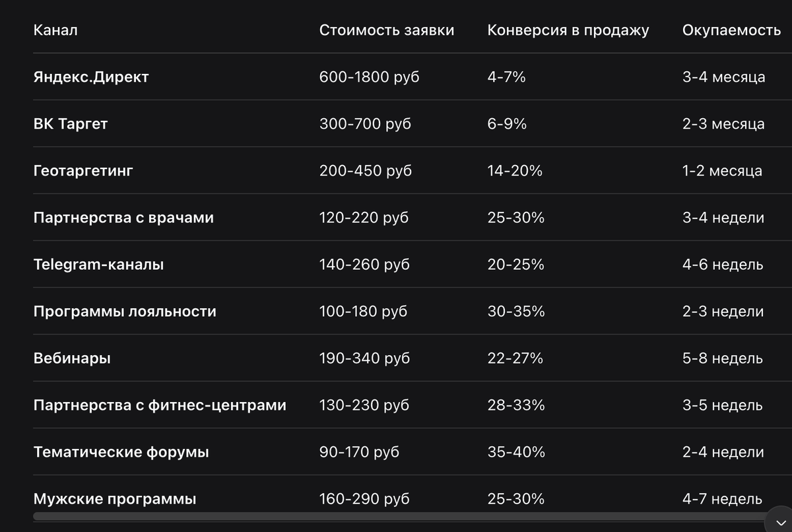This screenshot has width=792, height=532.
Task: Click the 3-4 месяца payback cell
Action: [725, 77]
